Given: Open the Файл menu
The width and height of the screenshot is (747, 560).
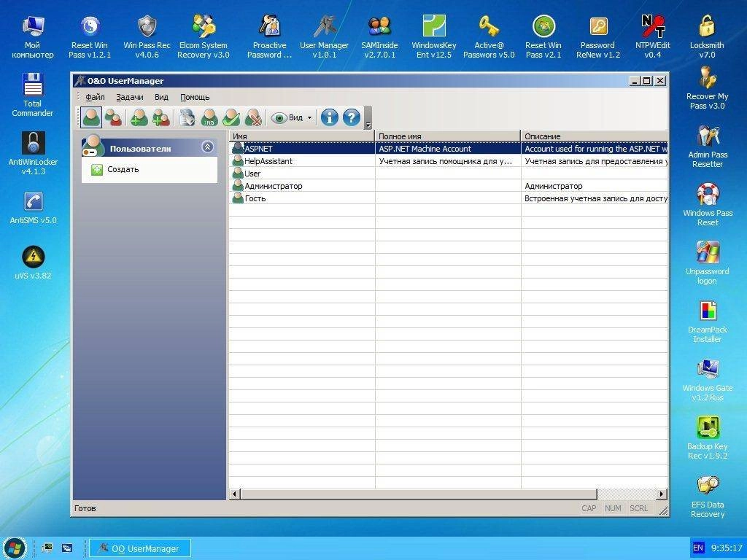Looking at the screenshot, I should [x=95, y=97].
